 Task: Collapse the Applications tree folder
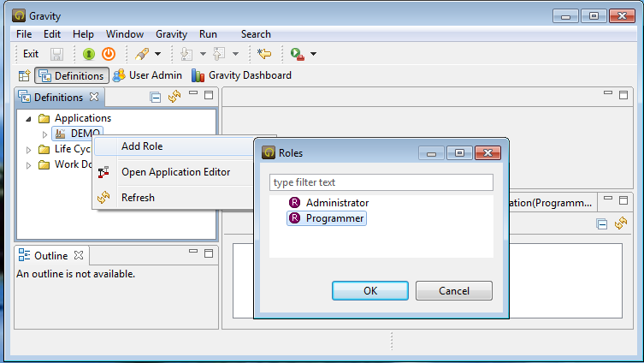[29, 118]
